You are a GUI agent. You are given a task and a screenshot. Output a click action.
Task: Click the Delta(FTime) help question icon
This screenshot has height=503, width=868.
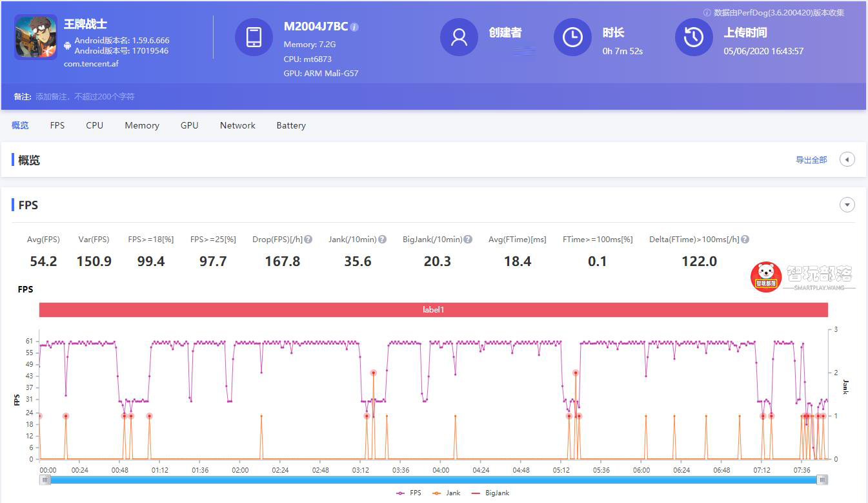click(x=745, y=240)
